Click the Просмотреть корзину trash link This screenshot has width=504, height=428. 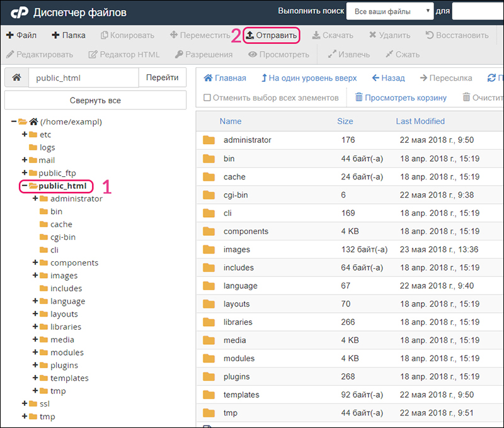[x=401, y=98]
